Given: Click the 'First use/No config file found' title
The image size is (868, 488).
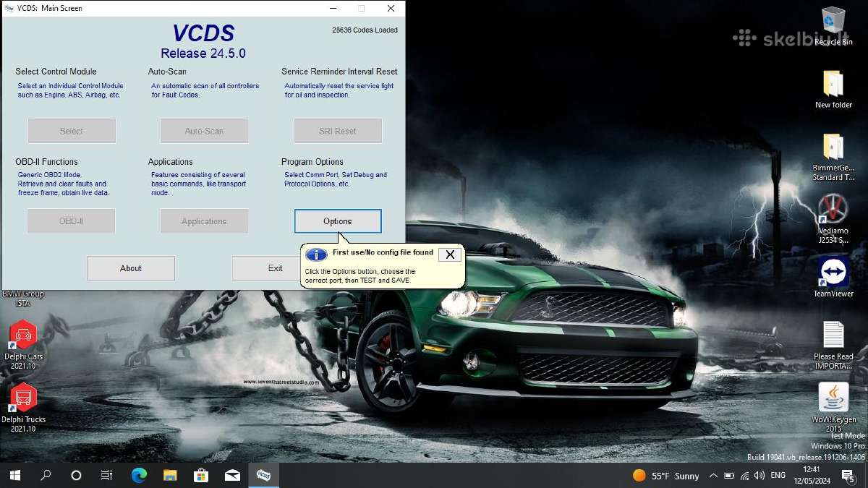Looking at the screenshot, I should click(x=383, y=253).
